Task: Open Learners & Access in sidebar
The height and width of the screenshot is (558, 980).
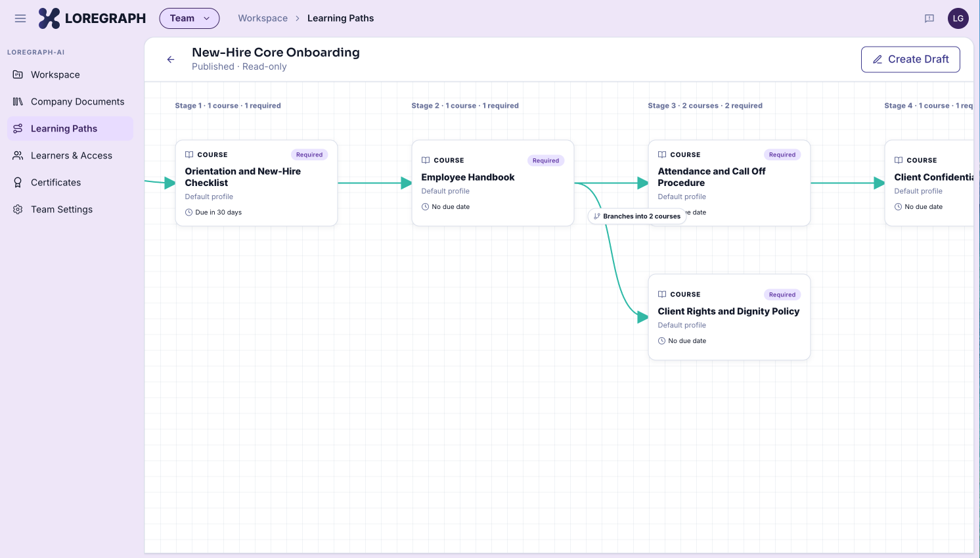Action: [x=70, y=156]
